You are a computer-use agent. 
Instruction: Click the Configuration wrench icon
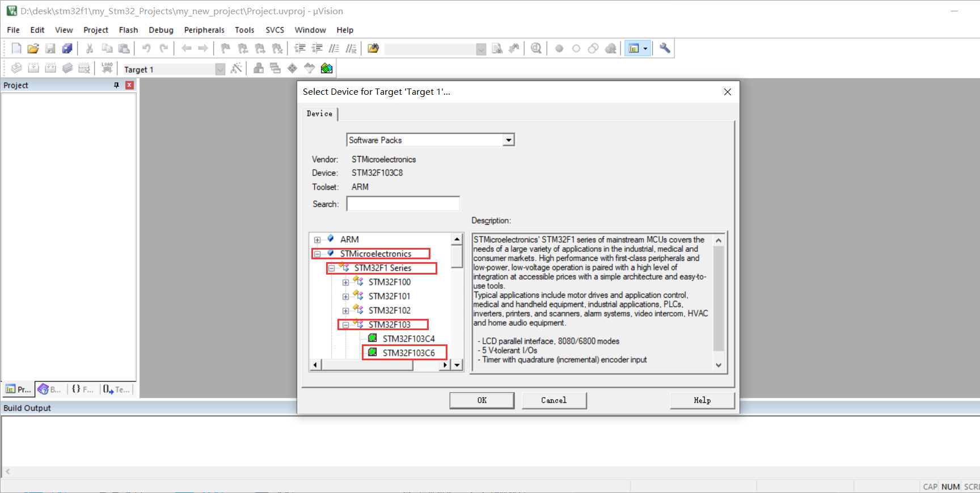(x=665, y=48)
